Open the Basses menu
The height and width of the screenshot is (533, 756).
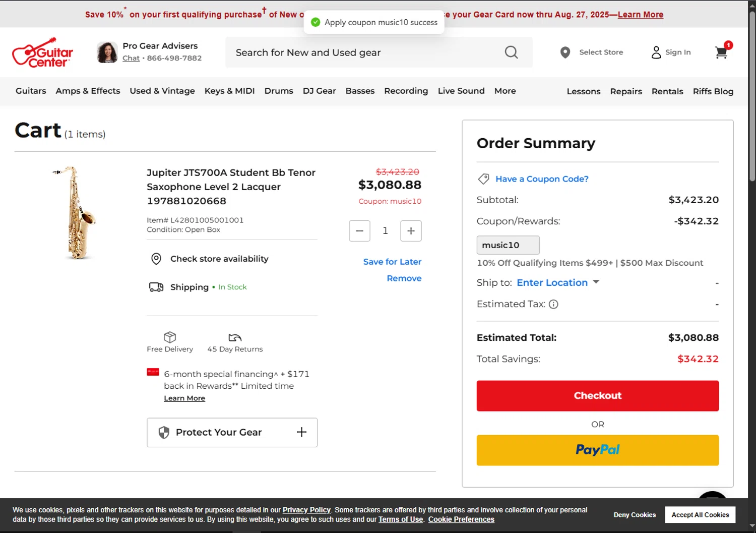click(x=360, y=91)
